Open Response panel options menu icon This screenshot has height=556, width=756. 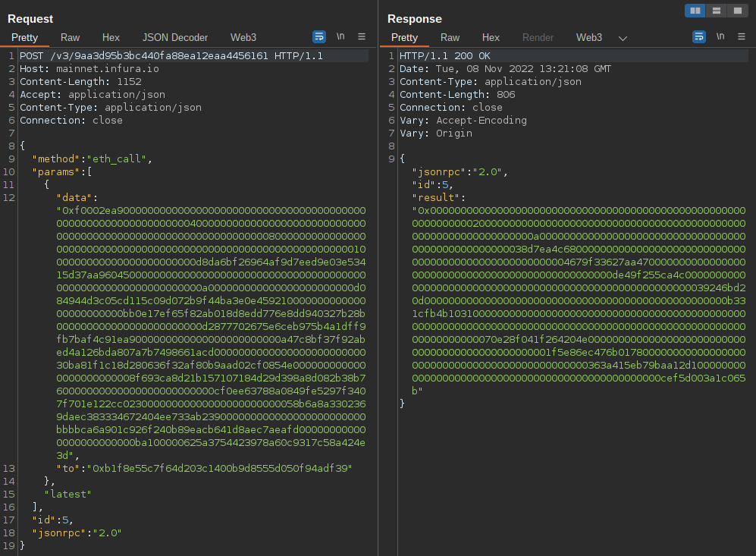742,36
